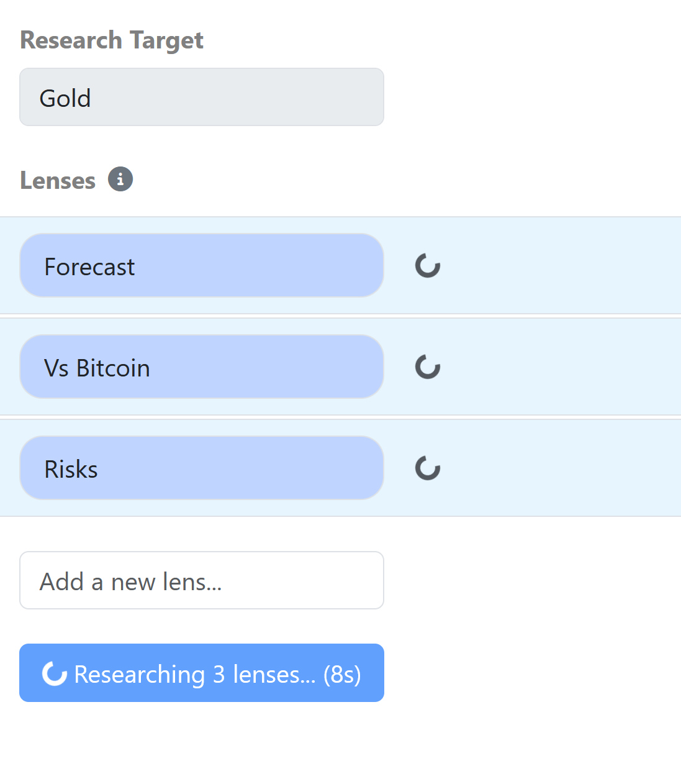This screenshot has height=784, width=681.
Task: Click the Research Target heading label
Action: [x=112, y=40]
